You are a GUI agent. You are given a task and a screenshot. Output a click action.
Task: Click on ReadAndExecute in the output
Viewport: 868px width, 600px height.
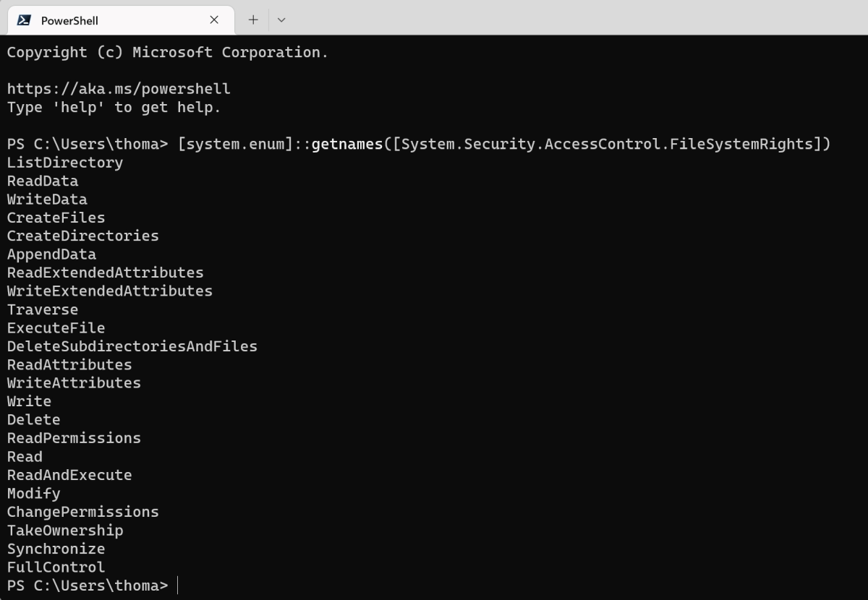69,475
